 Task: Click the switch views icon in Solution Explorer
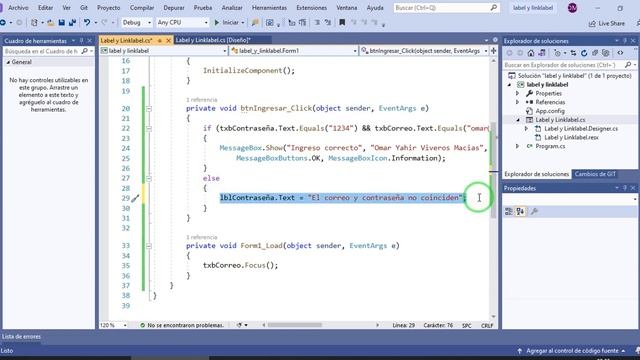pos(542,53)
